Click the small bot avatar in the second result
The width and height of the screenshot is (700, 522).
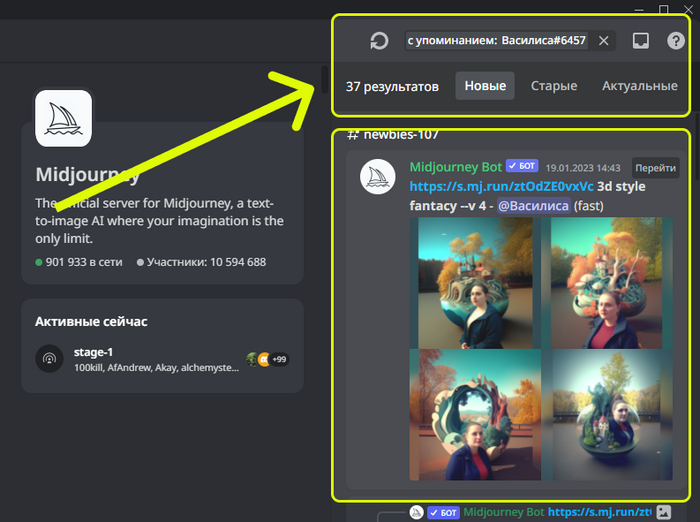tap(416, 512)
